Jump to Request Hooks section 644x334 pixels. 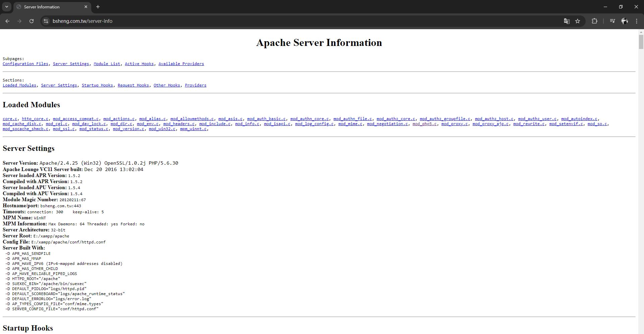pyautogui.click(x=133, y=85)
